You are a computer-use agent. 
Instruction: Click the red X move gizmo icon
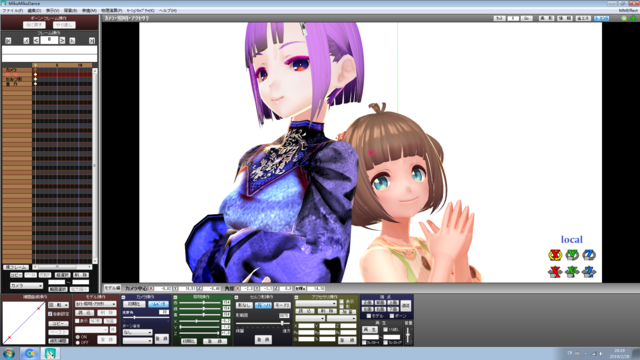555,271
